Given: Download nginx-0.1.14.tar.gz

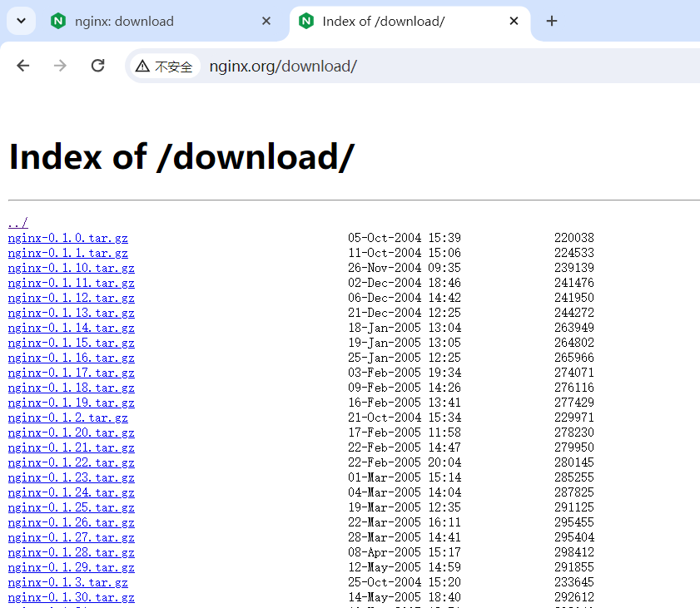Looking at the screenshot, I should (72, 328).
